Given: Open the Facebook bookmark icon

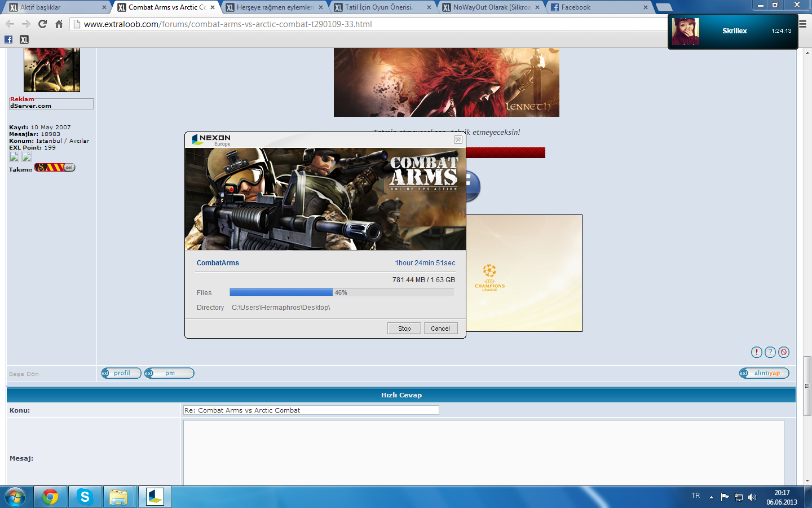Looking at the screenshot, I should [8, 40].
